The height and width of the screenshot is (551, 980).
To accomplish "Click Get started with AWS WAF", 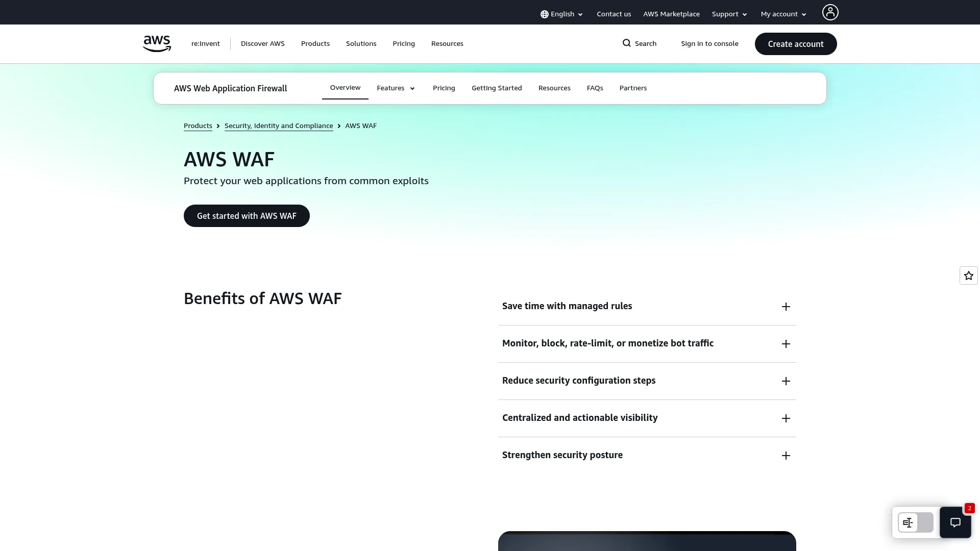I will click(x=247, y=216).
